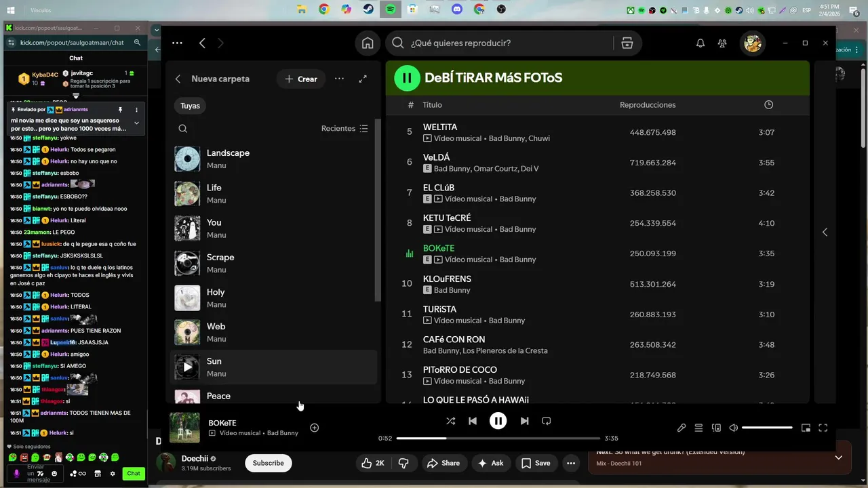The width and height of the screenshot is (868, 488).
Task: Open pinned message three-dot options
Action: pos(136,109)
